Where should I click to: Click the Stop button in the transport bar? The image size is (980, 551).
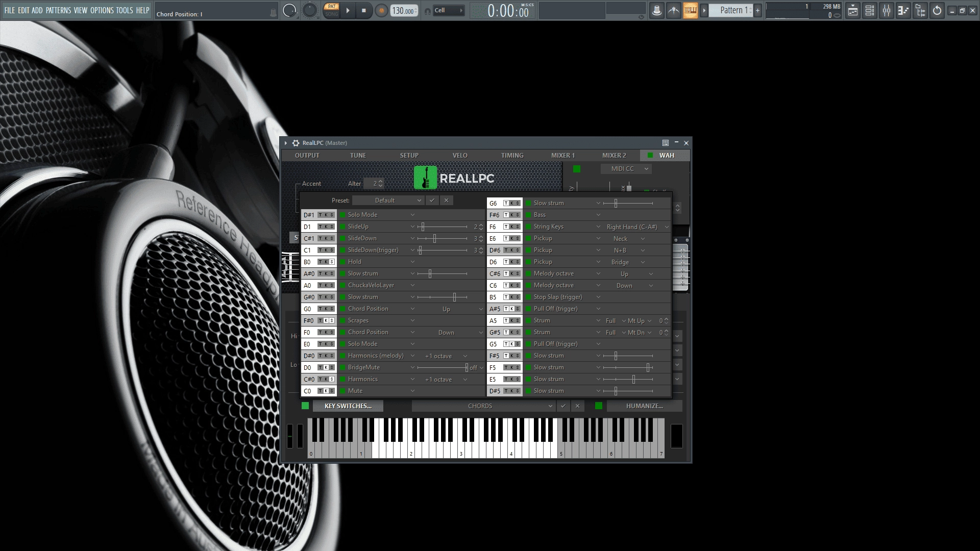pos(363,10)
